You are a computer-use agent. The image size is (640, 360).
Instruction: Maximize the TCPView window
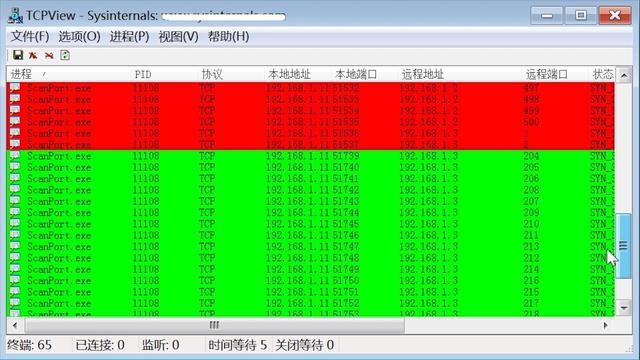point(580,16)
